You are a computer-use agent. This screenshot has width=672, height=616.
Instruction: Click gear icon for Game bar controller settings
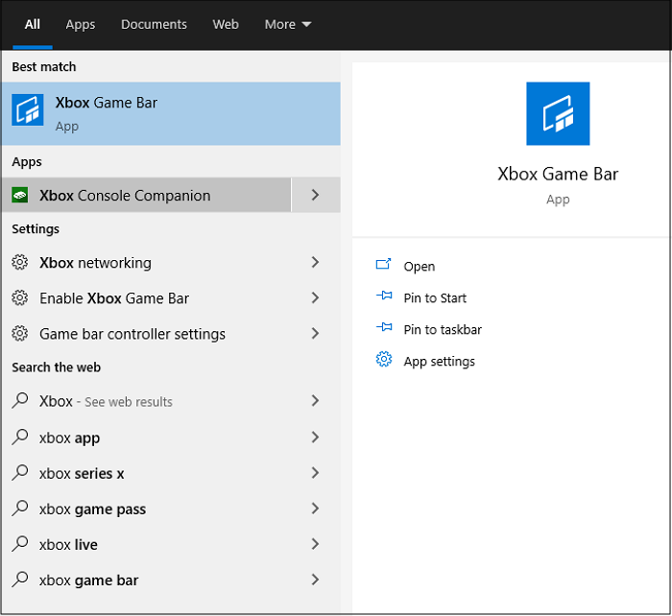click(19, 334)
